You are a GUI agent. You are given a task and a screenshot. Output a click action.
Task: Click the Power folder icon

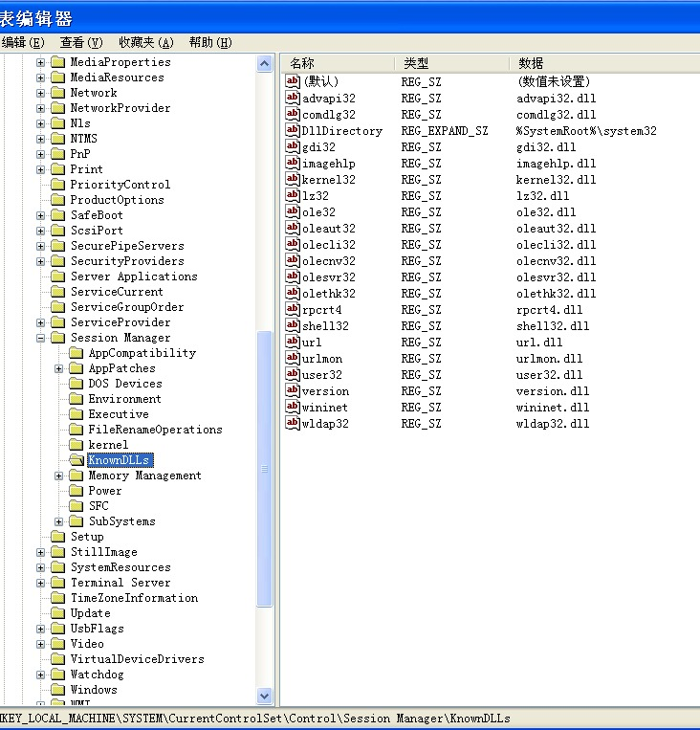pyautogui.click(x=76, y=491)
